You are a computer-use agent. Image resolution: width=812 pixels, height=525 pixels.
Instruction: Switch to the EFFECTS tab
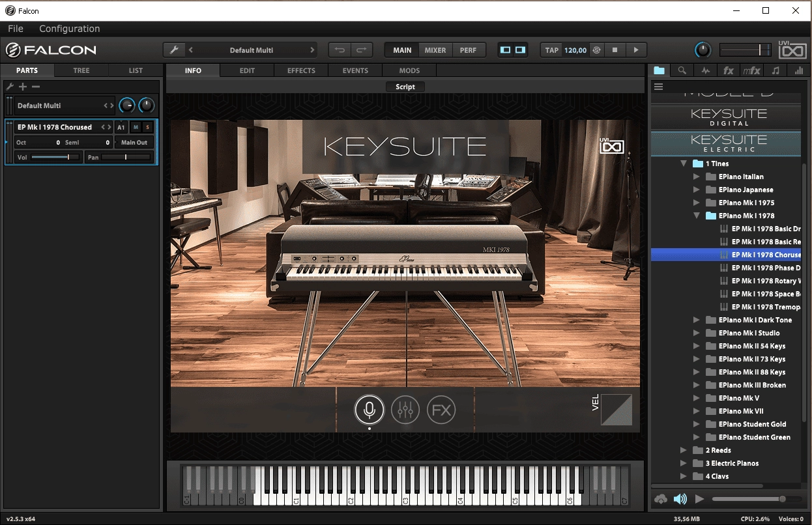click(x=301, y=70)
